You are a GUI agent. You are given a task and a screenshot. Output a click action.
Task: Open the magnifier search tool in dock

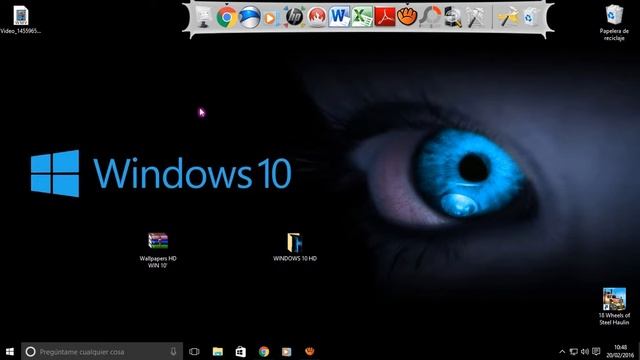453,17
